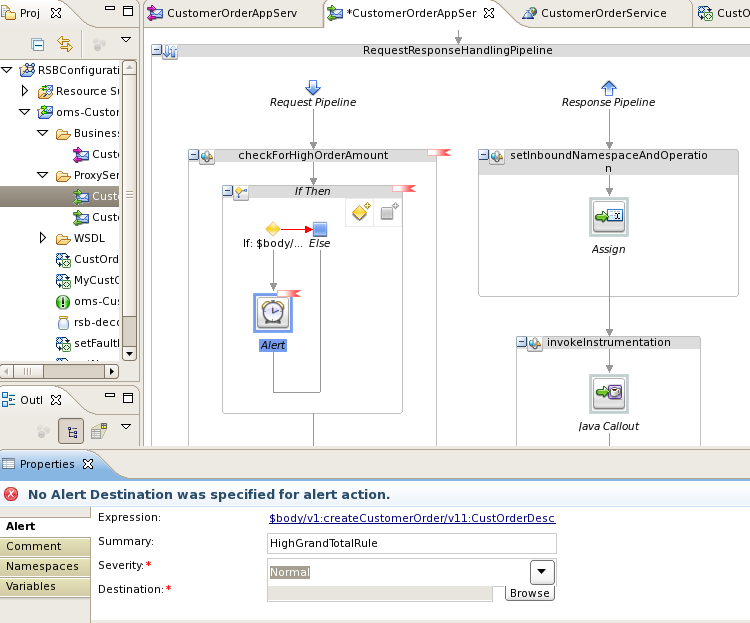Click the outline overview icon
The width and height of the screenshot is (750, 623).
click(x=99, y=431)
